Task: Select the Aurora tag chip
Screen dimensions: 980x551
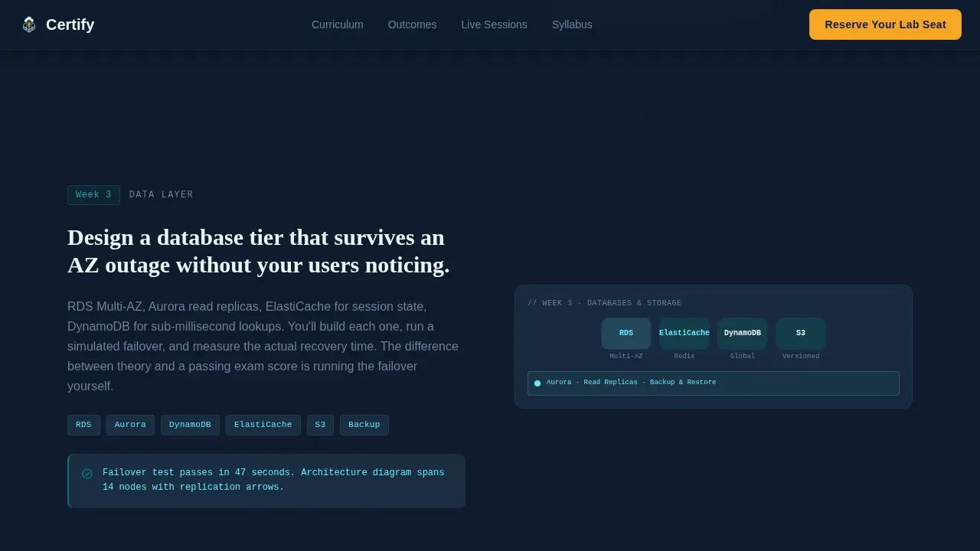Action: [130, 425]
